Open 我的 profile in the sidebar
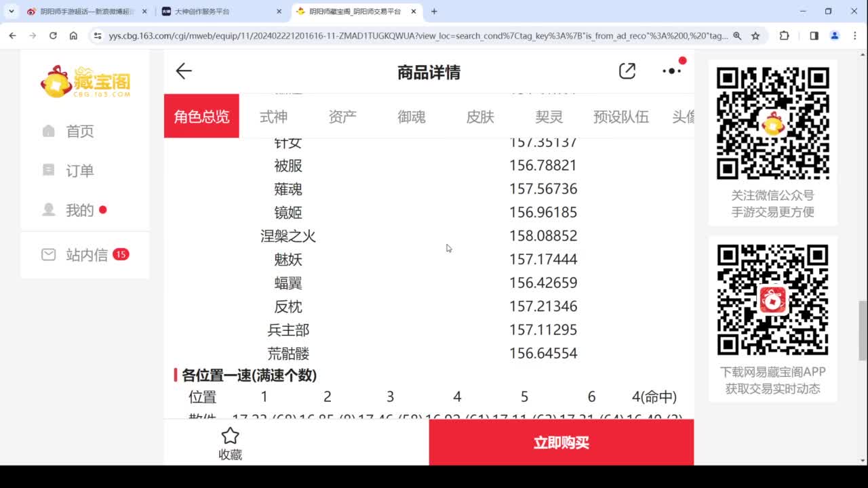This screenshot has height=488, width=868. pos(79,210)
